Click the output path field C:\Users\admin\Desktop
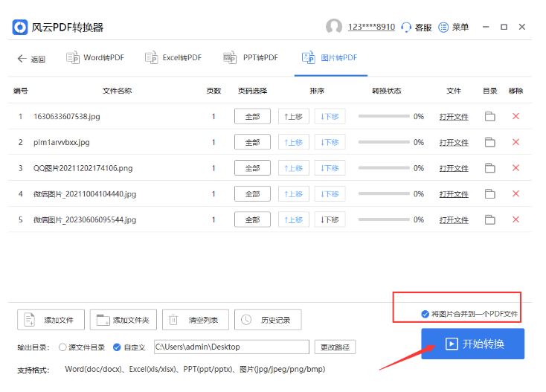The image size is (546, 392). [x=231, y=347]
